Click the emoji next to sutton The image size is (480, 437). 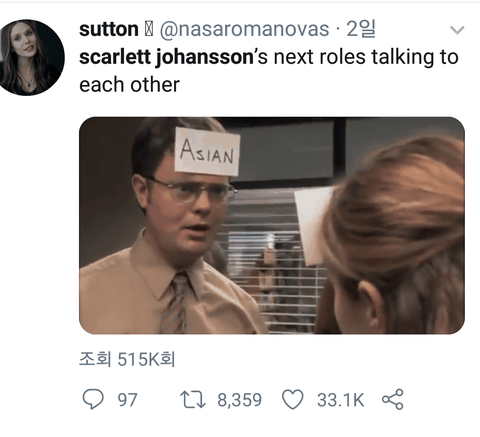(x=149, y=30)
